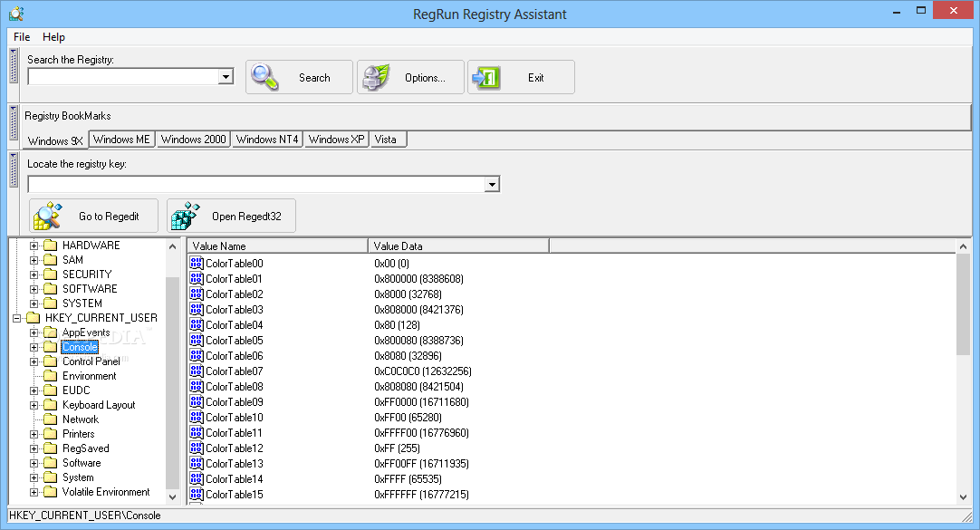
Task: Expand the Control Panel tree node
Action: (34, 361)
